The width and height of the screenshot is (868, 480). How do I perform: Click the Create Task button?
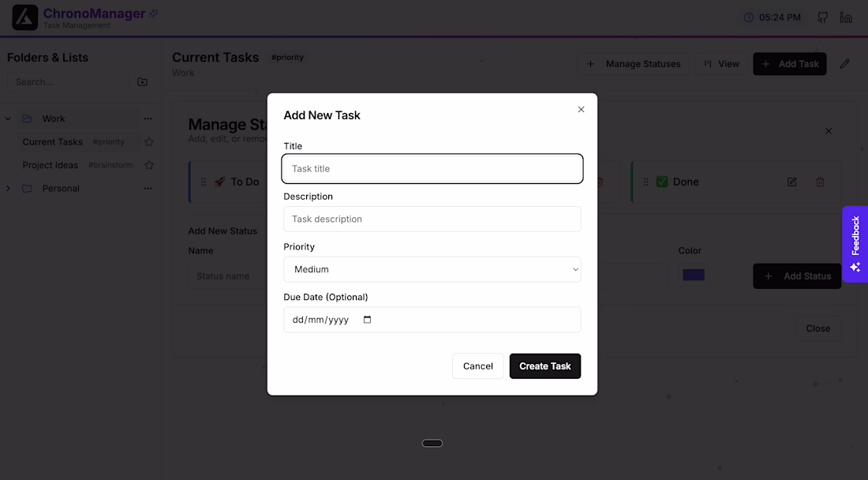[545, 366]
